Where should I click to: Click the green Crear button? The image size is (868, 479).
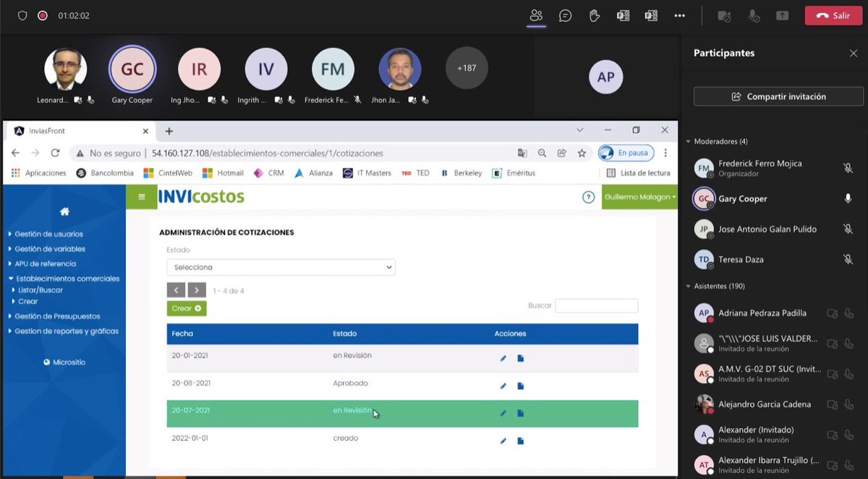(187, 308)
